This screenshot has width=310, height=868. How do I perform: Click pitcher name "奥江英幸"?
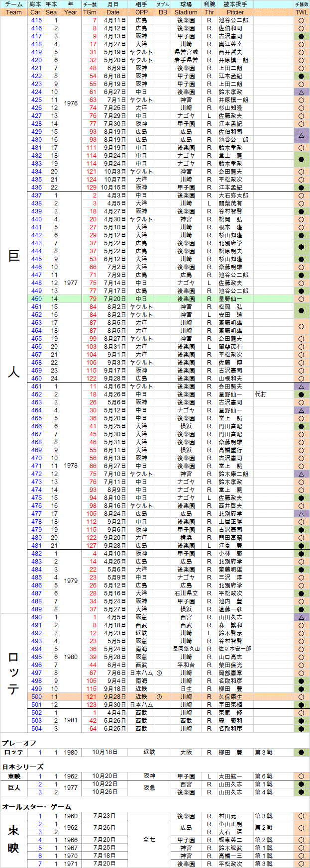(x=230, y=44)
